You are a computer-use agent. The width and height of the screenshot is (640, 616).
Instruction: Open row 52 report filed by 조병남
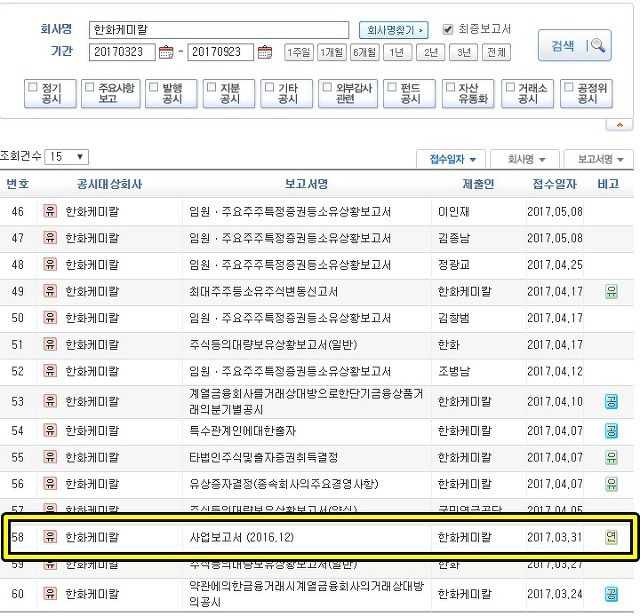290,371
